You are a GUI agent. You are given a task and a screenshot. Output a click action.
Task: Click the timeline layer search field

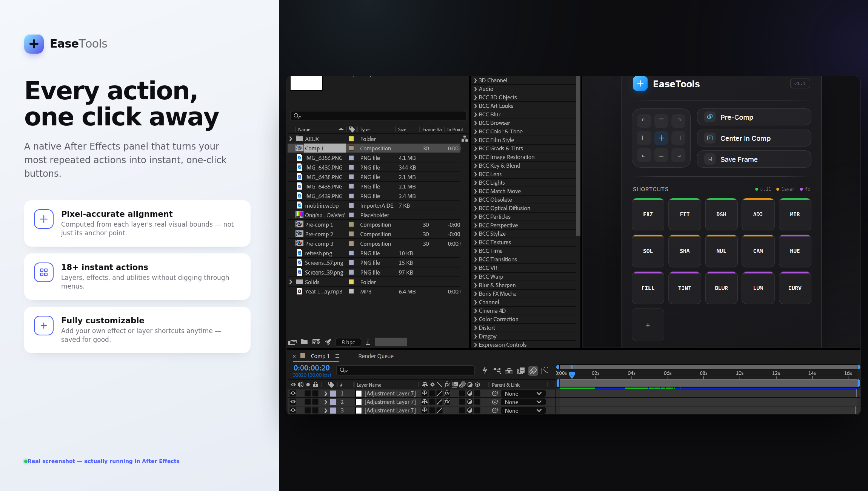(x=406, y=371)
